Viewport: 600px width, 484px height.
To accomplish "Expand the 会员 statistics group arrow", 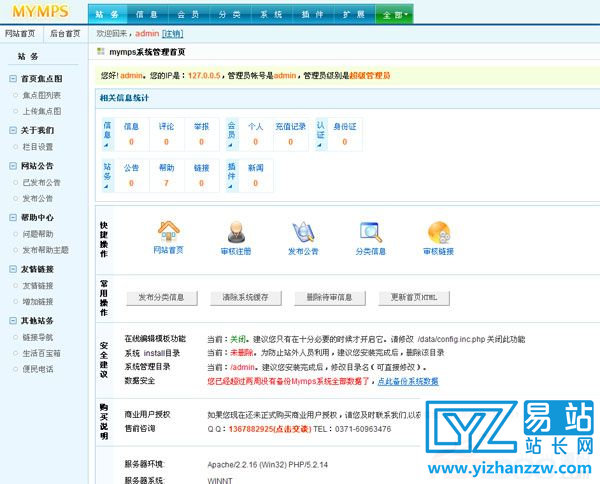I will click(x=230, y=145).
